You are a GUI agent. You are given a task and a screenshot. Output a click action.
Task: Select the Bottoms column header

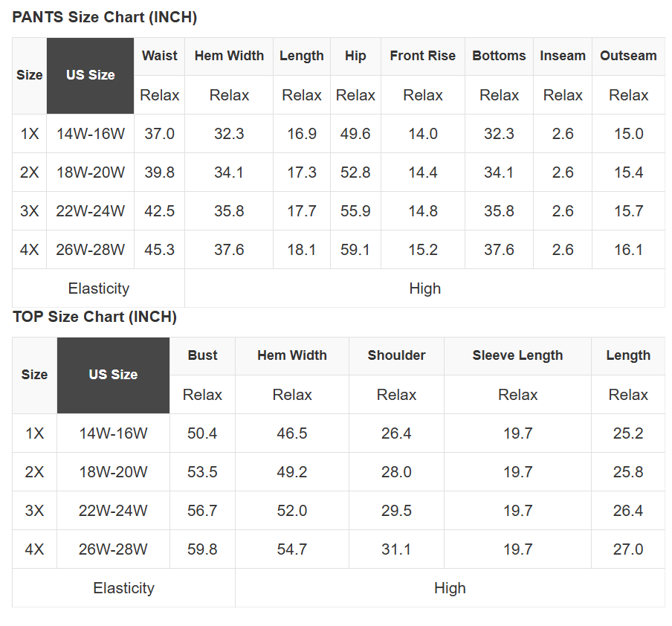499,56
